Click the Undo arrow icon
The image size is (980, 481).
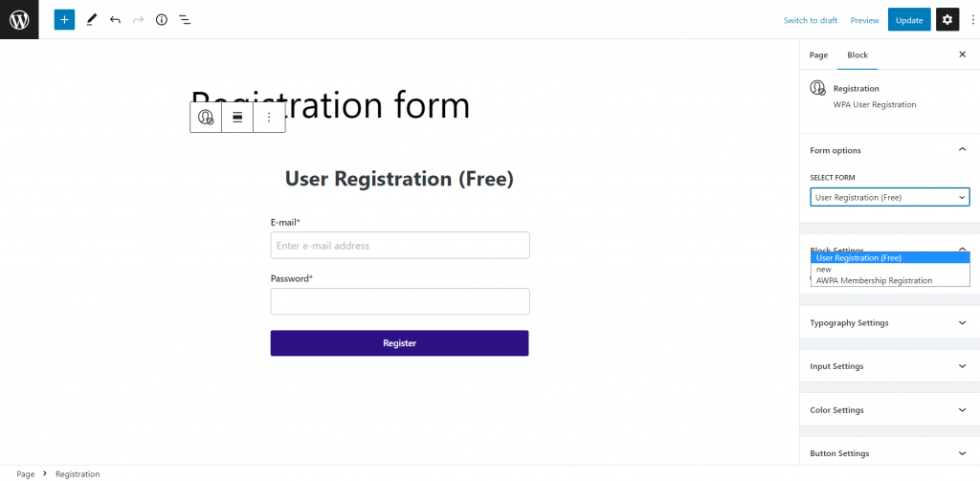click(115, 19)
